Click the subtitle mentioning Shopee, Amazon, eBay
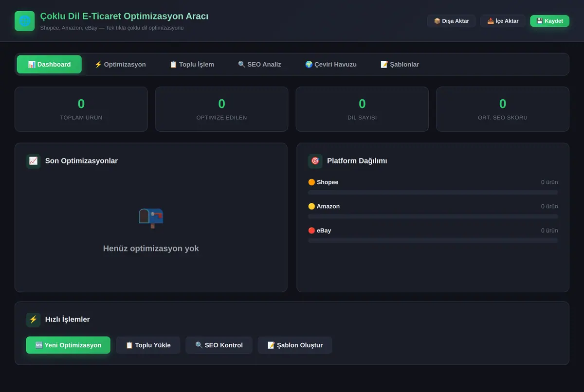 [x=112, y=28]
